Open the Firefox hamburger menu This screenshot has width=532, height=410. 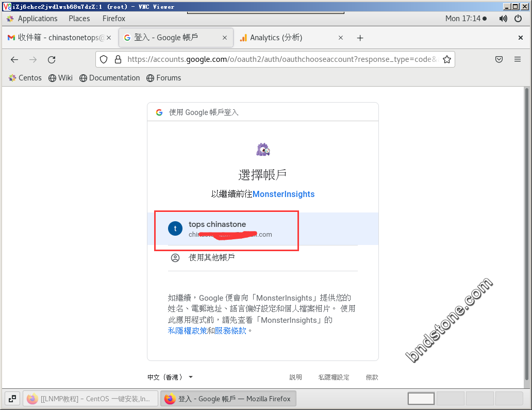[x=518, y=59]
